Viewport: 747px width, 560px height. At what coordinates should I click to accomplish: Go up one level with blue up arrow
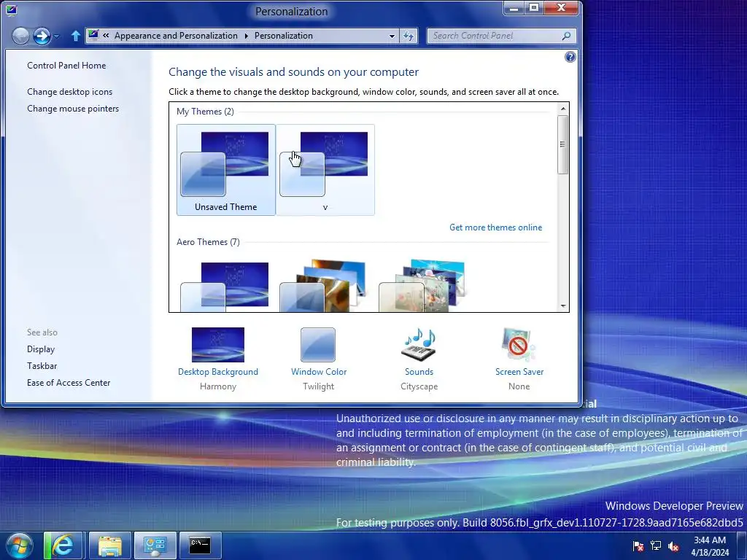(75, 36)
